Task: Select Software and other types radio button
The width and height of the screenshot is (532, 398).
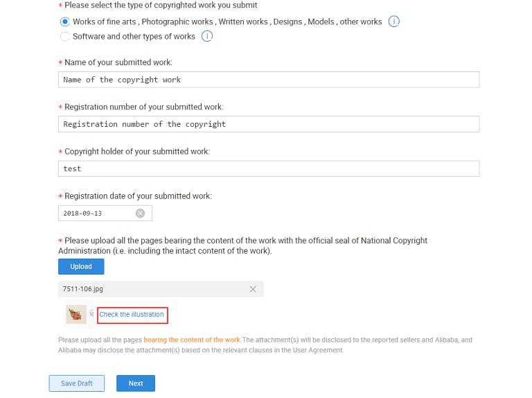Action: 65,36
